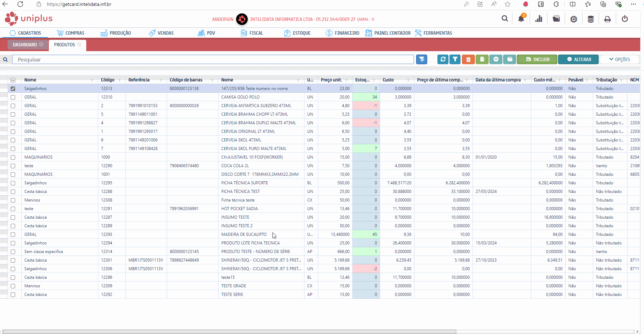Click the Uniplus logo
The image size is (644, 334).
coord(29,19)
